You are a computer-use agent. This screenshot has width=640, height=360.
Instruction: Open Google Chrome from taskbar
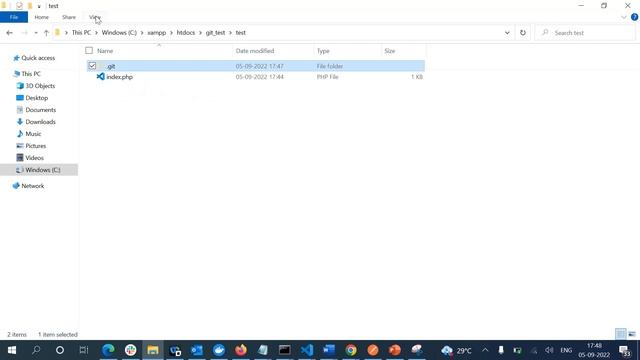coord(351,350)
